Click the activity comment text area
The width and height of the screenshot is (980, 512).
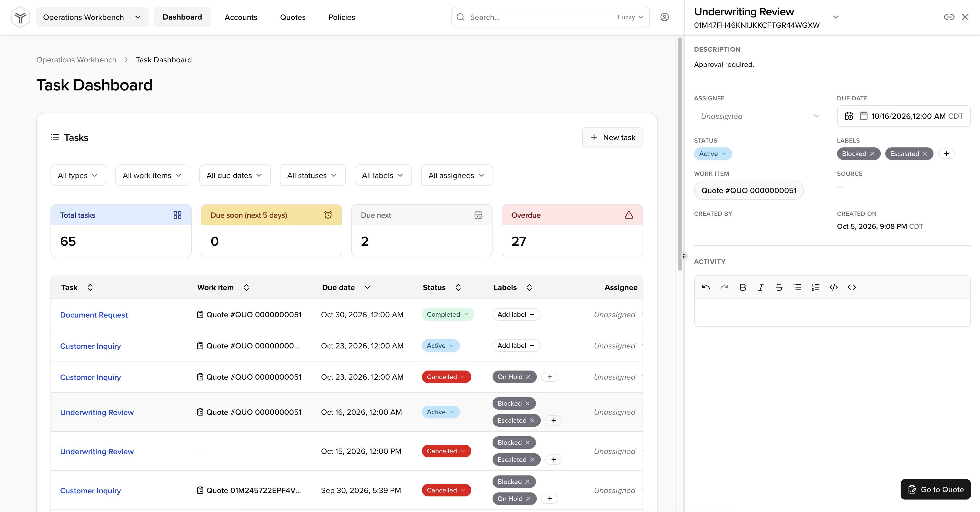click(832, 313)
